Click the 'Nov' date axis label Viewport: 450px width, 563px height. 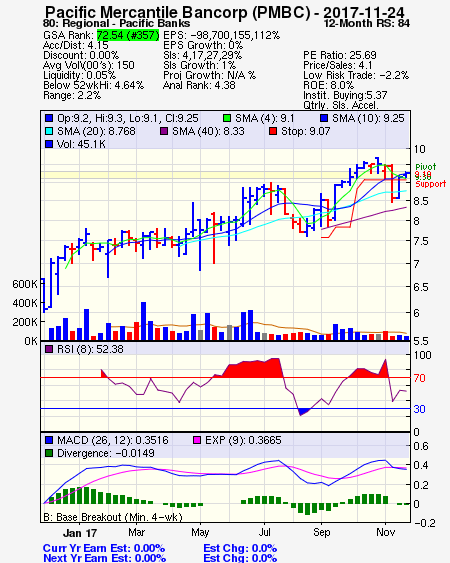tap(386, 532)
